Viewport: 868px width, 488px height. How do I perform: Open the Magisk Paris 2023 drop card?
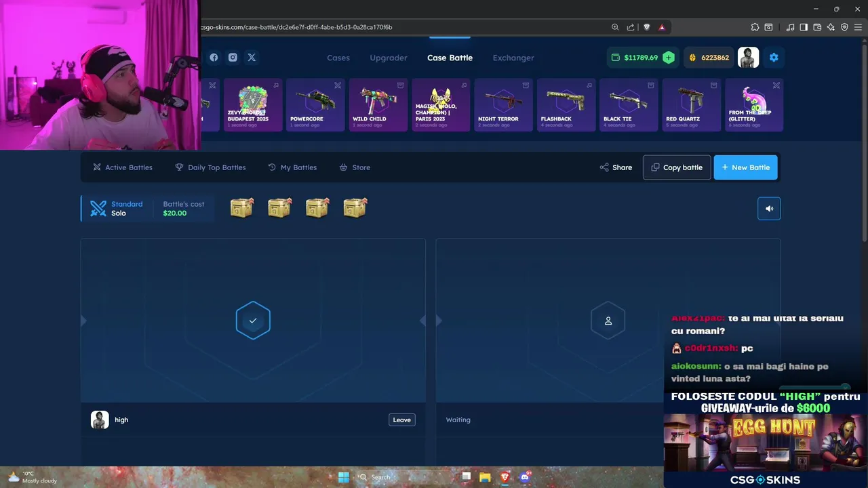click(441, 105)
